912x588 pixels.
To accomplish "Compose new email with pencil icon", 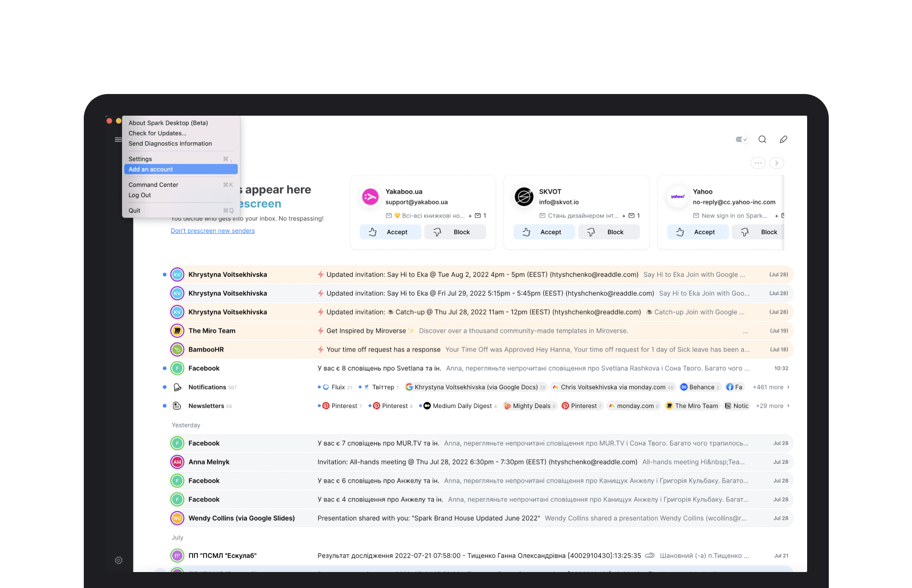I will coord(784,140).
